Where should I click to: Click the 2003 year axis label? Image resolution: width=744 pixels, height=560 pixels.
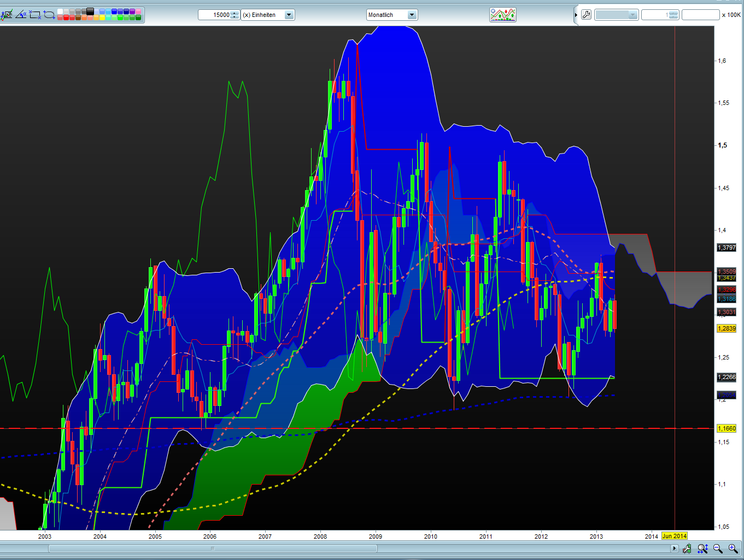pyautogui.click(x=45, y=537)
